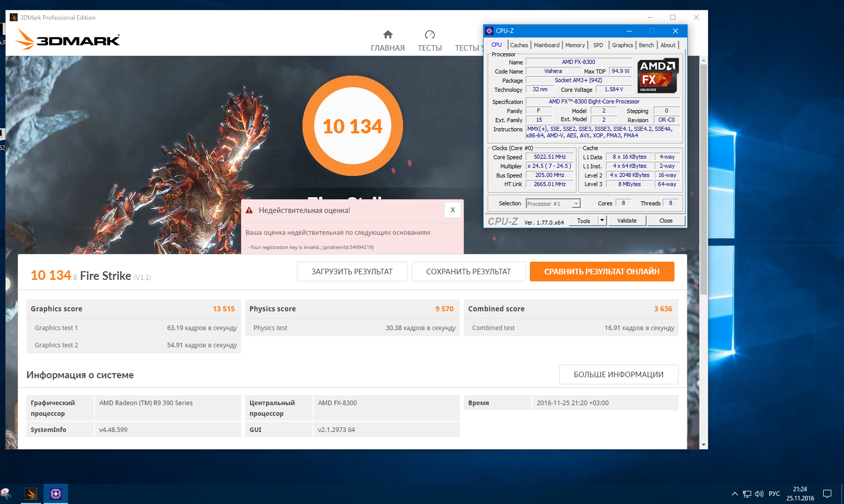The height and width of the screenshot is (504, 844).
Task: Switch to 3DMark from the taskbar icon
Action: pyautogui.click(x=31, y=493)
